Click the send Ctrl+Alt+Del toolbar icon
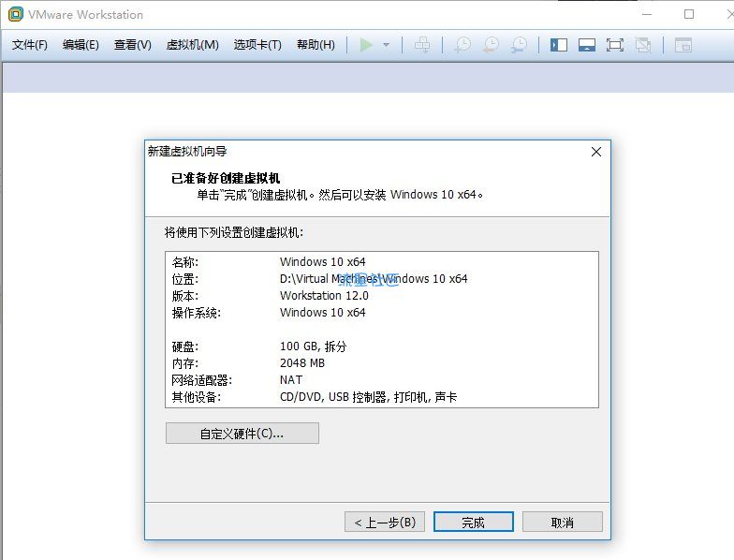Viewport: 734px width, 560px height. 422,45
